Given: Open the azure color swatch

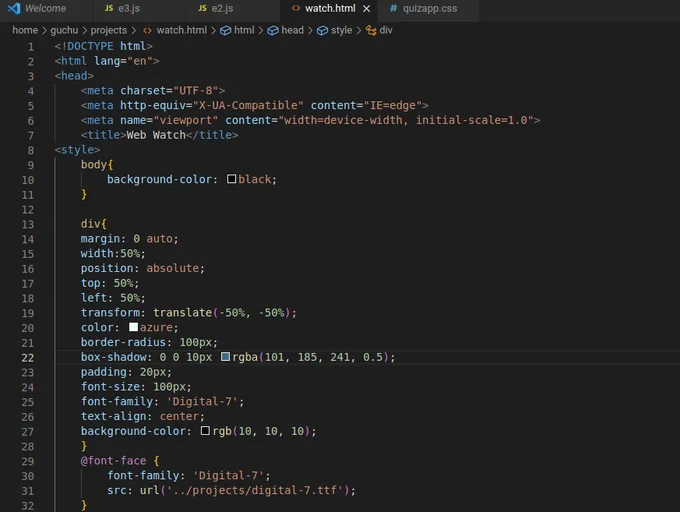Looking at the screenshot, I should click(x=134, y=327).
